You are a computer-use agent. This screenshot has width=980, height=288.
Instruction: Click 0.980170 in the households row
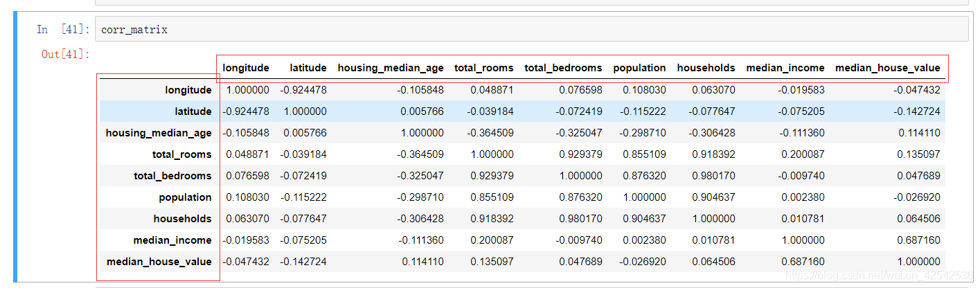pyautogui.click(x=581, y=219)
